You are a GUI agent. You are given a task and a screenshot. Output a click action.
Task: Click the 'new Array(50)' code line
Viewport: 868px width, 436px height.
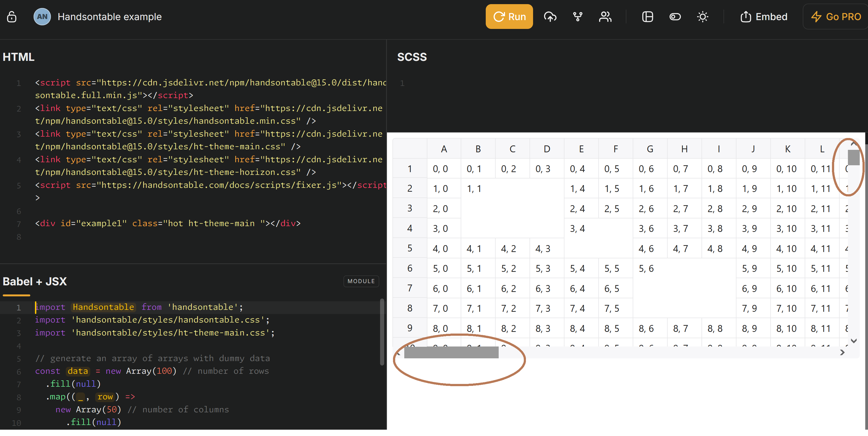[142, 409]
